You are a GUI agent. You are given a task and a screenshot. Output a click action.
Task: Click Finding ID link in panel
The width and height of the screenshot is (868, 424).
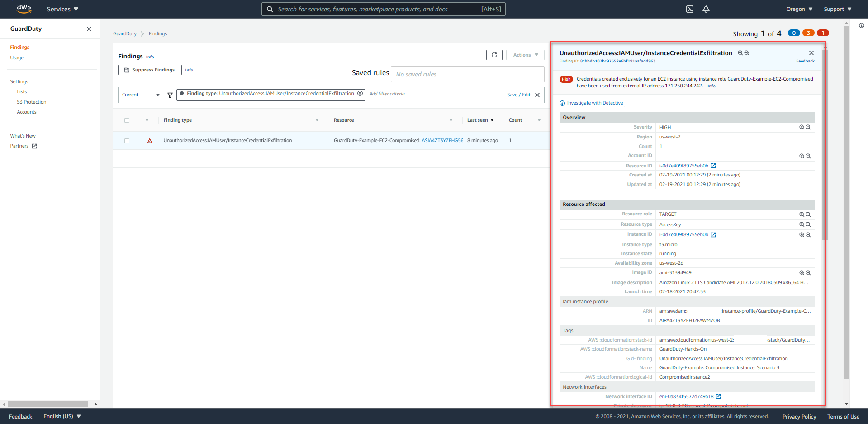(617, 61)
